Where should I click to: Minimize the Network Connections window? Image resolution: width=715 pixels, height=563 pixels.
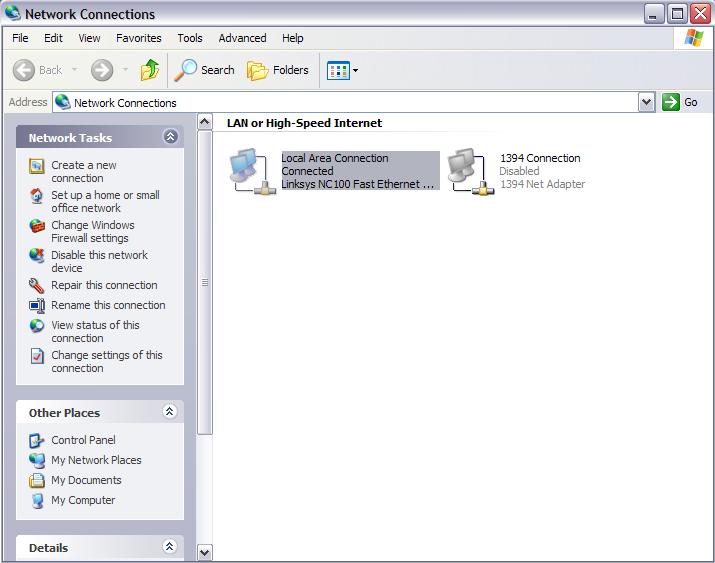(x=653, y=14)
